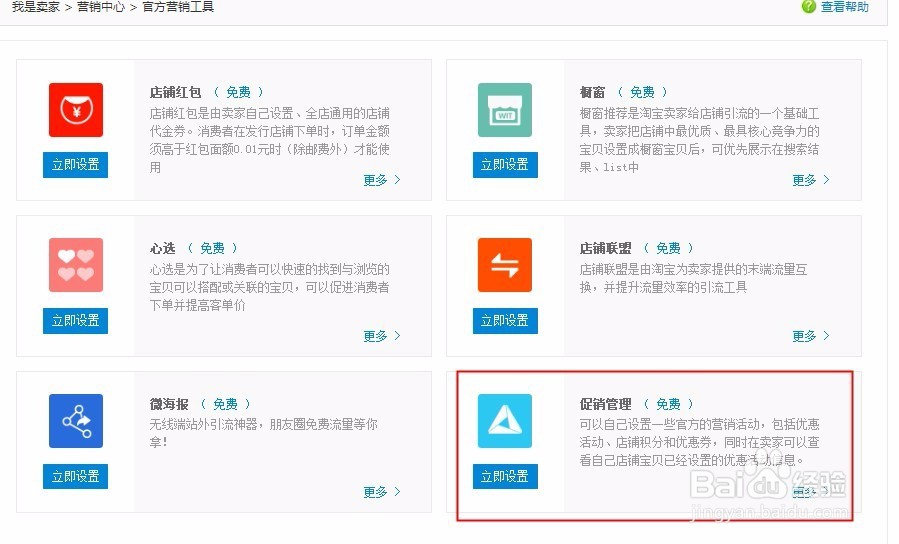The height and width of the screenshot is (544, 899).
Task: Click 立即设置 under 店铺红包
Action: pos(75,165)
